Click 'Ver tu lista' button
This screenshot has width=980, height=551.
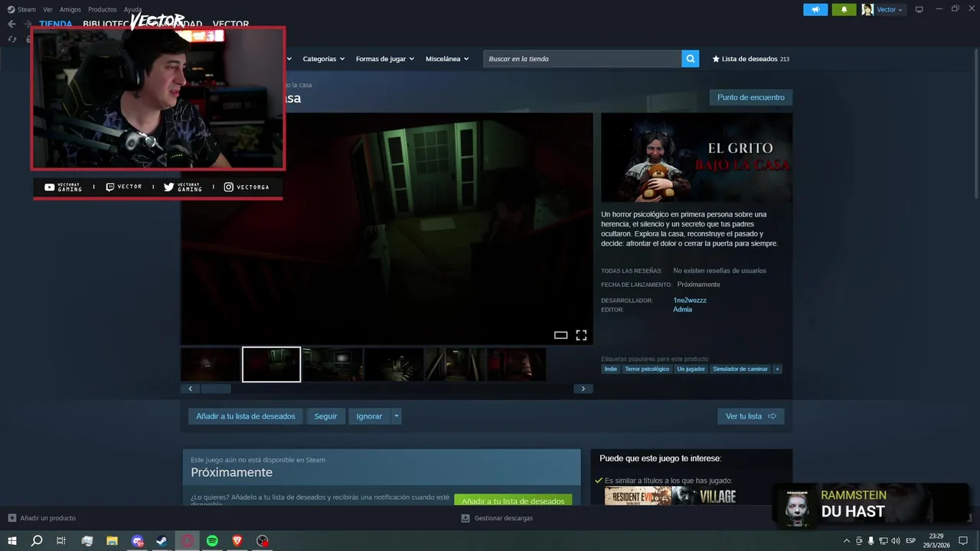(x=751, y=416)
